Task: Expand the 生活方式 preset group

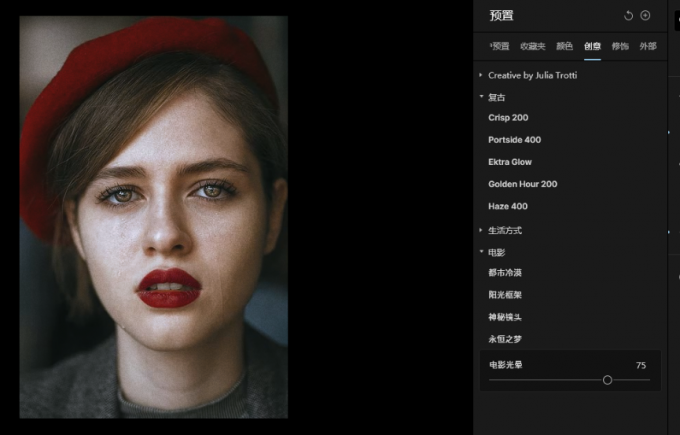Action: [504, 230]
